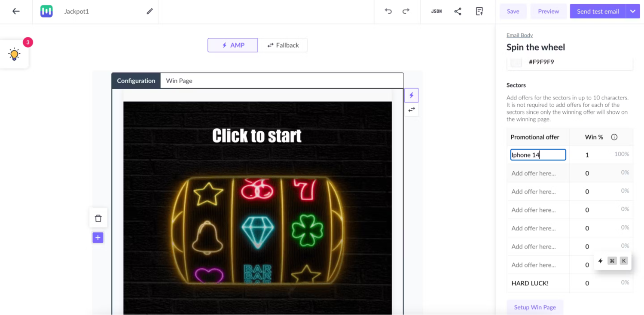The height and width of the screenshot is (315, 644).
Task: Click the #F9F9F9 color swatch
Action: [x=516, y=62]
